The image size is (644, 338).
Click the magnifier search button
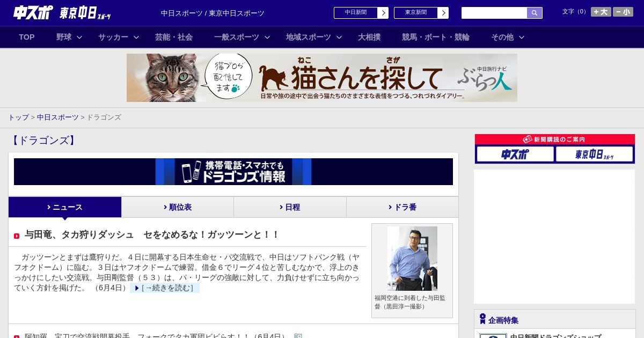[x=535, y=13]
